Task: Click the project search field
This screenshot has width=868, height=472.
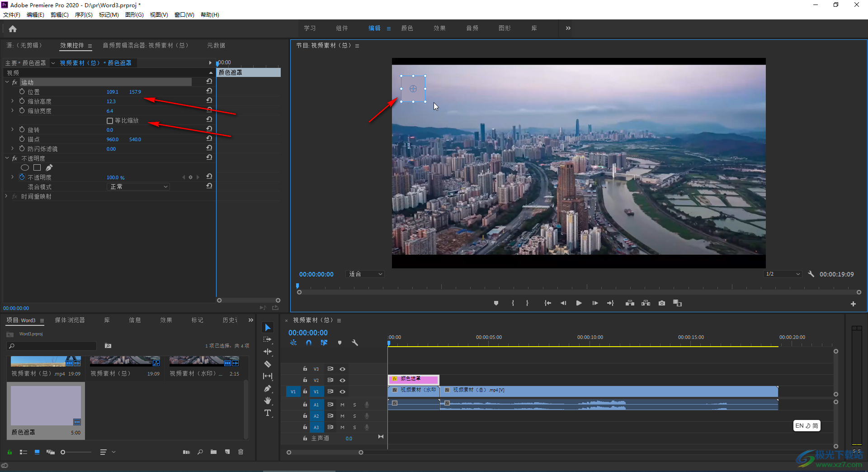Action: 52,346
